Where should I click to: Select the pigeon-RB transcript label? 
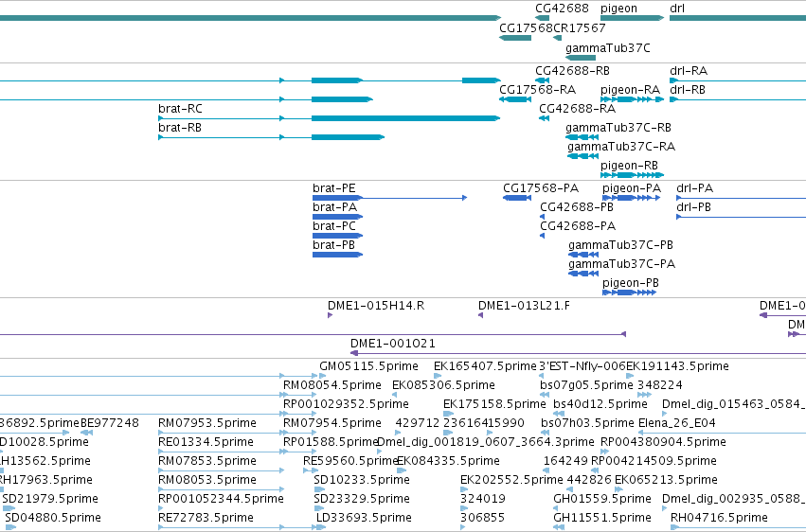pyautogui.click(x=629, y=166)
